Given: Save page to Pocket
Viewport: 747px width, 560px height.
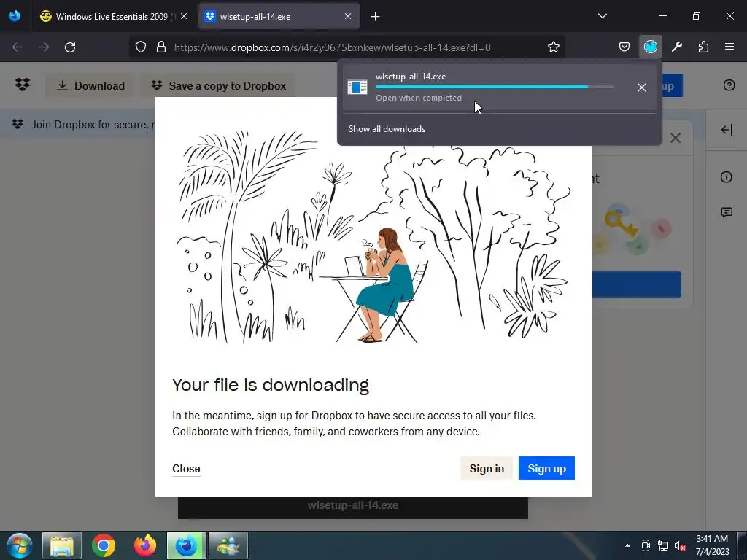Looking at the screenshot, I should click(624, 47).
